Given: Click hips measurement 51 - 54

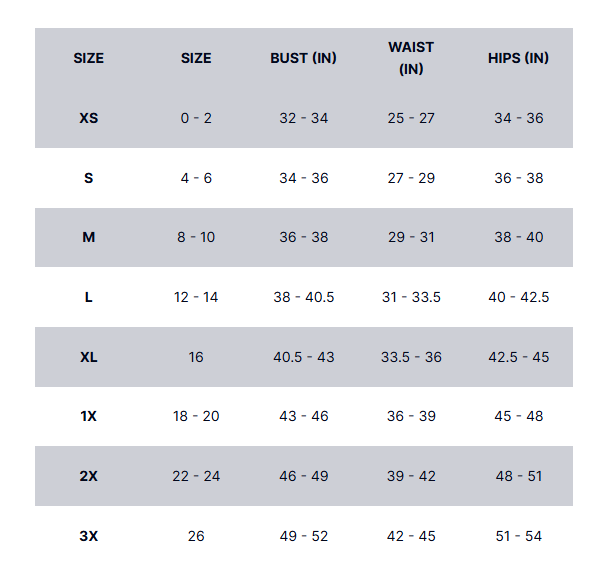Looking at the screenshot, I should 518,536.
